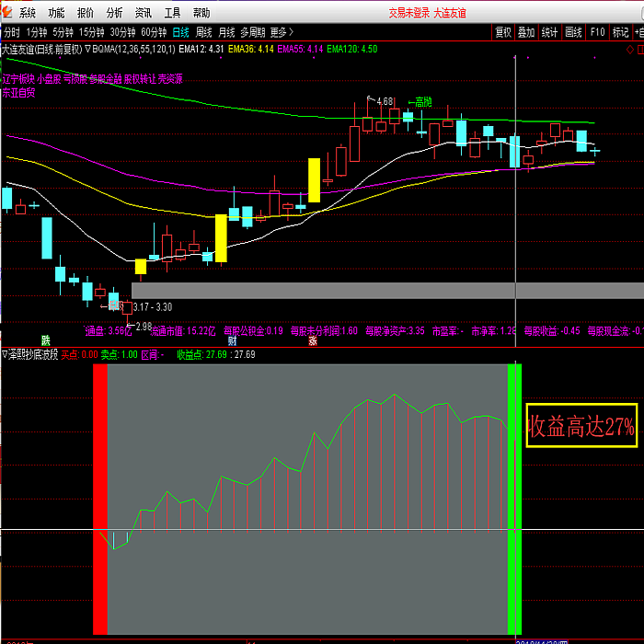Switch to the 5分钟 period tab
Viewport: 644px width, 644px height.
coord(63,32)
